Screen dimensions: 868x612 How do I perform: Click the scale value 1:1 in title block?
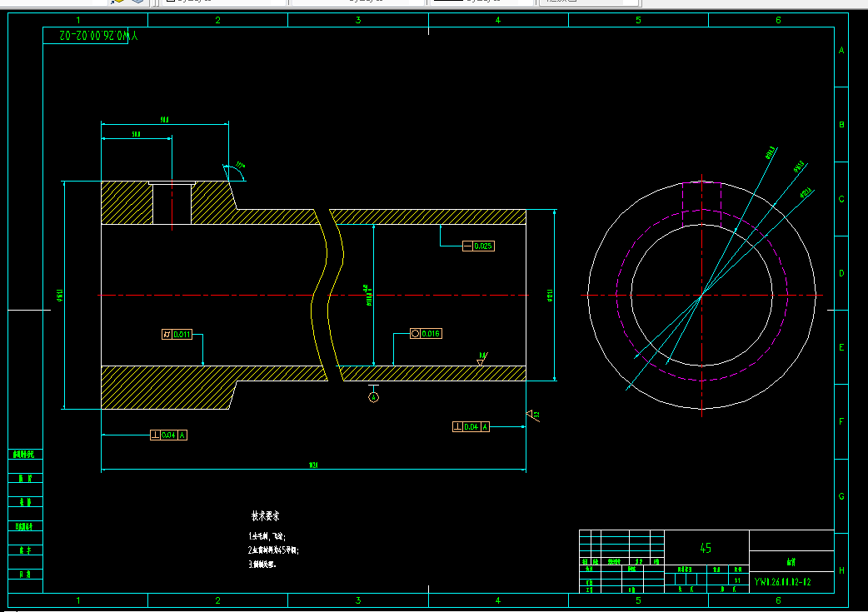point(737,580)
